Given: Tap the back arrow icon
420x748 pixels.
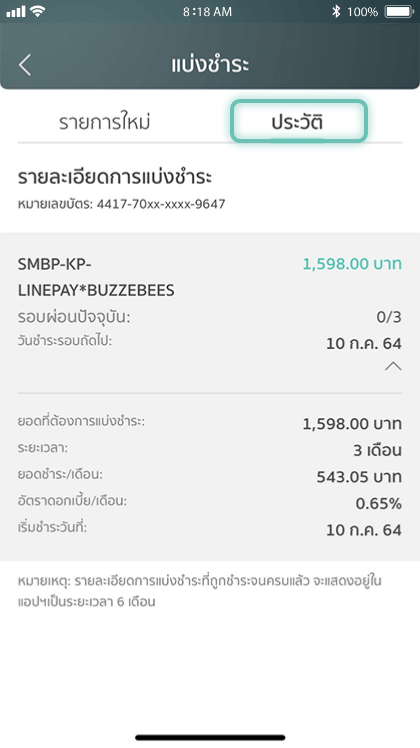Looking at the screenshot, I should pyautogui.click(x=25, y=64).
